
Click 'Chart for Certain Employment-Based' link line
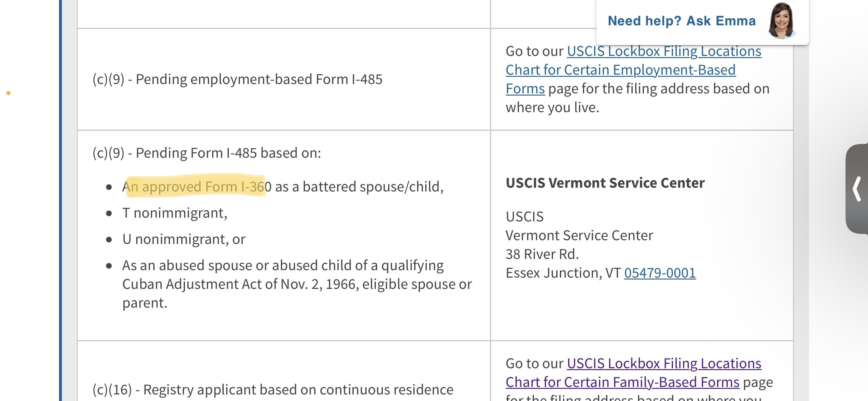coord(620,70)
